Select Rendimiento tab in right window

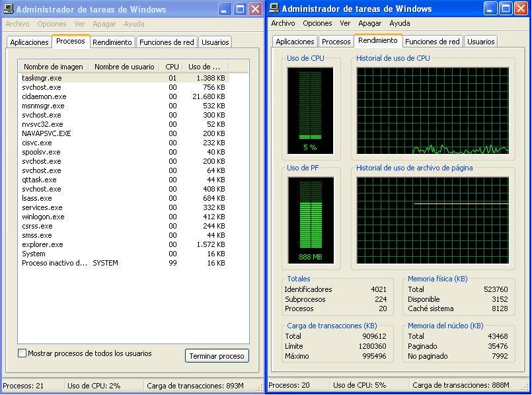click(x=377, y=40)
